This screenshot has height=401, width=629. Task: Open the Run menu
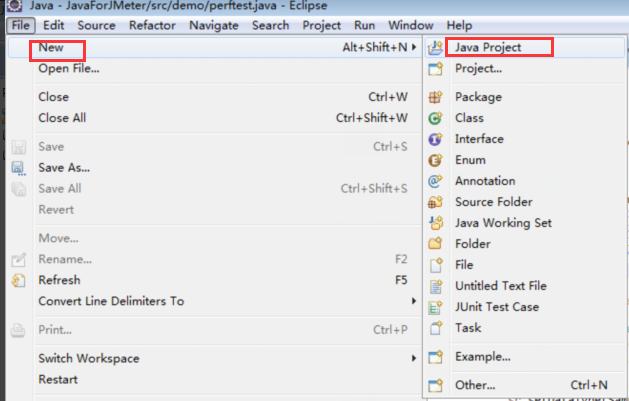point(364,26)
